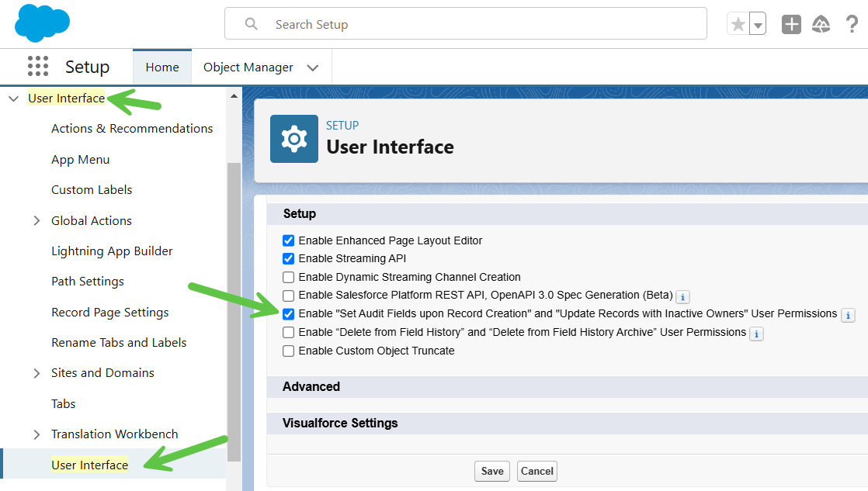The width and height of the screenshot is (868, 491).
Task: Open Path Settings in sidebar
Action: [x=88, y=282]
